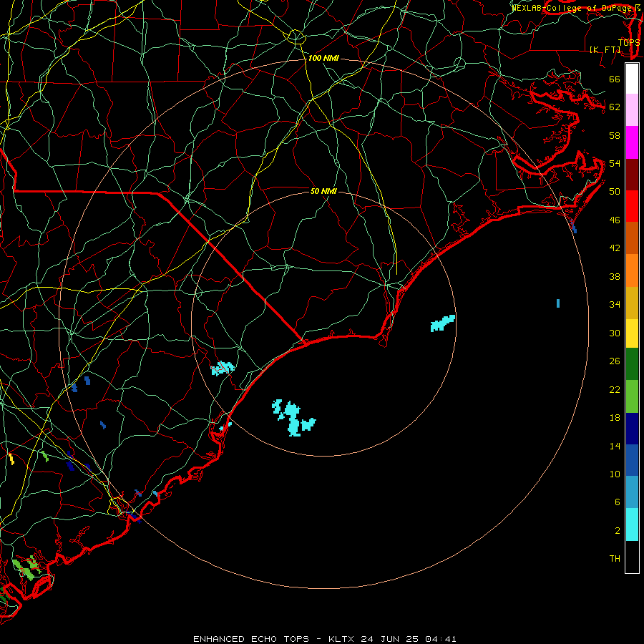Pick the gold legend swatch near 34
This screenshot has height=644, width=644.
pyautogui.click(x=632, y=303)
